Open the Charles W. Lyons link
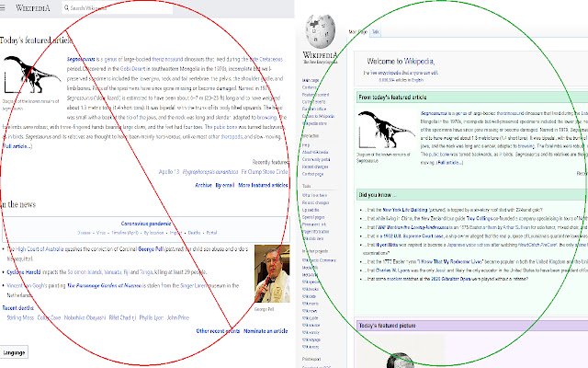 click(393, 270)
